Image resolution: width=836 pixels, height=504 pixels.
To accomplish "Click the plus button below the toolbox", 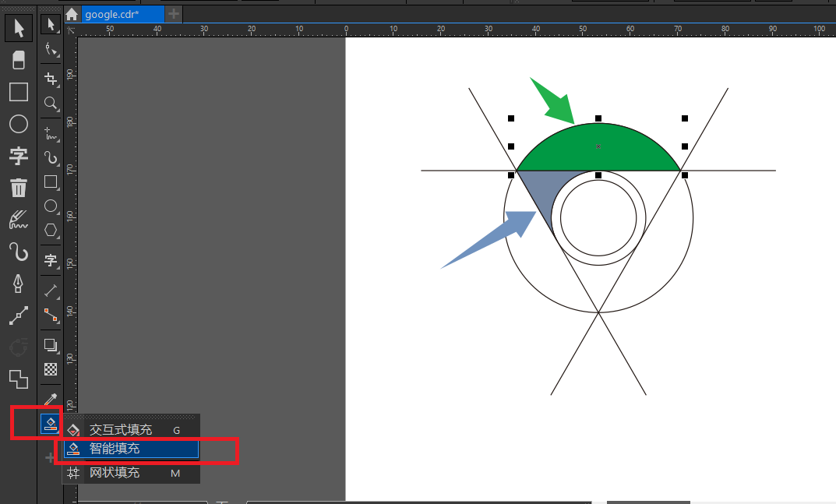I will pos(50,457).
